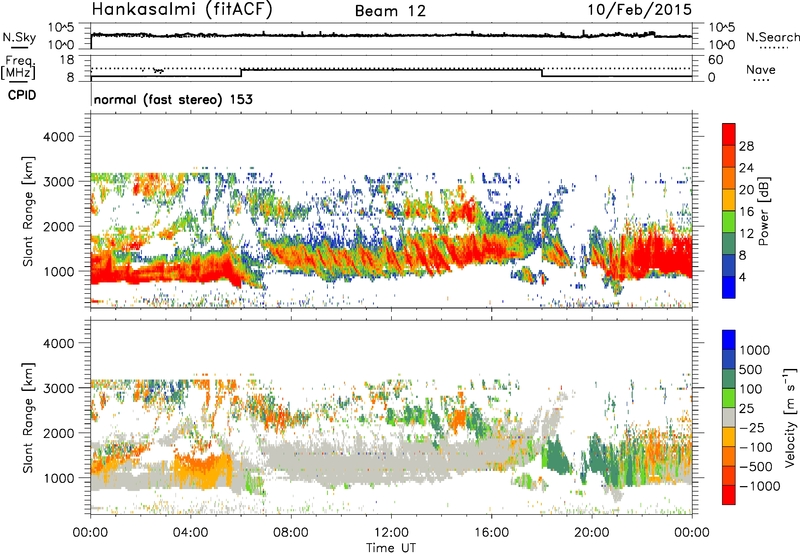Pick the red bottom segment of Velocity colorbar
This screenshot has height=554, width=800.
(729, 495)
